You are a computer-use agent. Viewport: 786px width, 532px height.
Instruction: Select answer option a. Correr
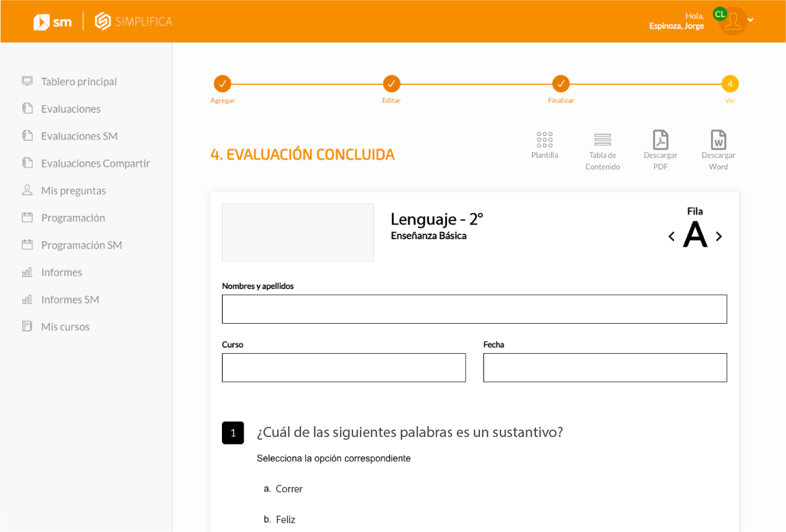click(283, 489)
